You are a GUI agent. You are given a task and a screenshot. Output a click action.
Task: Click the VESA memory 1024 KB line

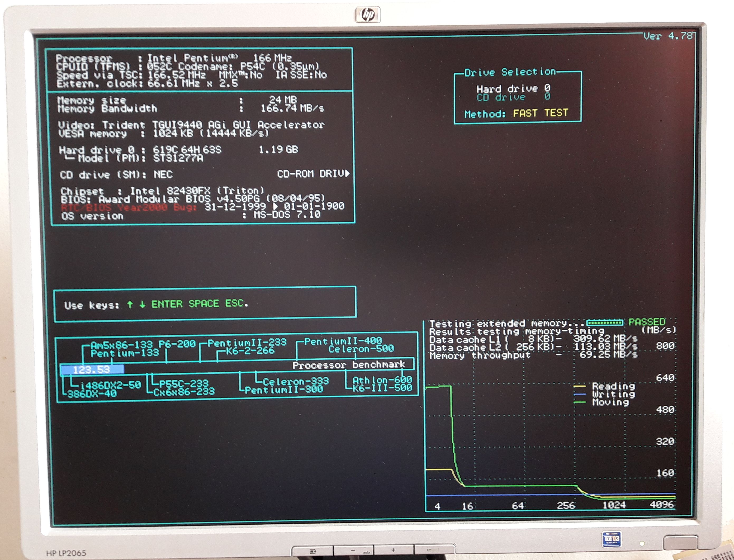(x=163, y=134)
